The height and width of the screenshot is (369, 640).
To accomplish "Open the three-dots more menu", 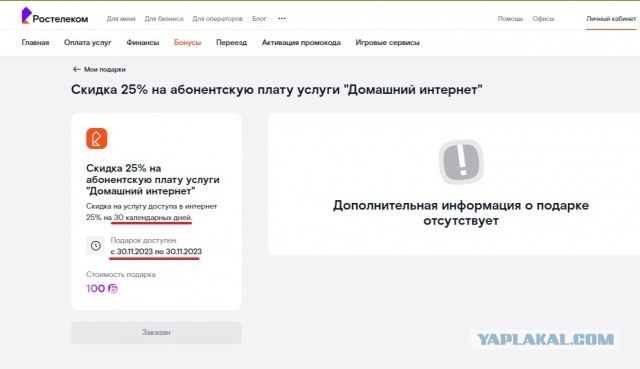I will click(x=282, y=18).
